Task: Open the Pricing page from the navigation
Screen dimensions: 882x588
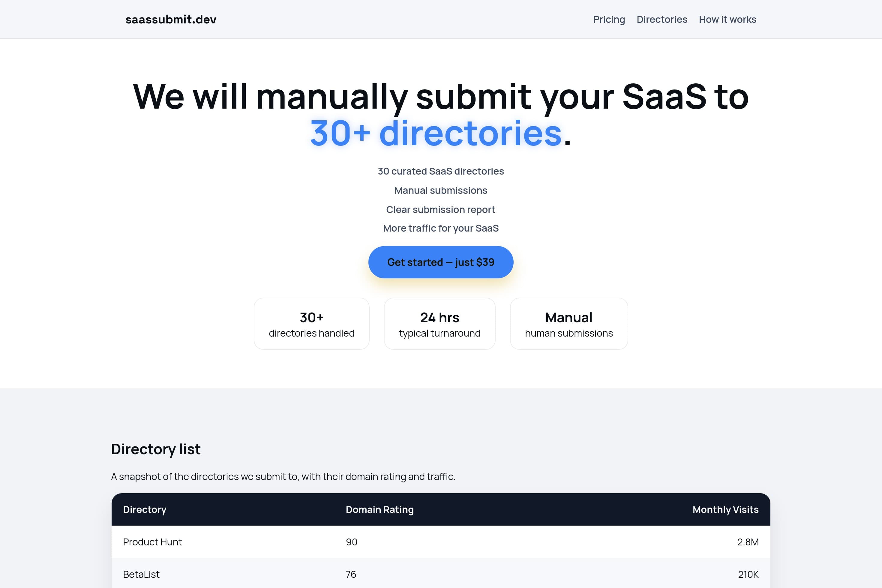Action: point(609,19)
